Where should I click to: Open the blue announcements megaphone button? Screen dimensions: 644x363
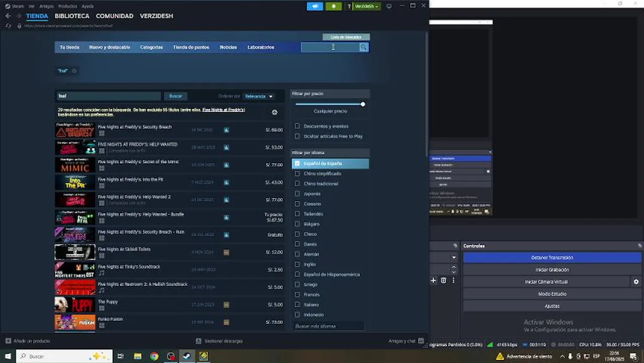tap(315, 6)
